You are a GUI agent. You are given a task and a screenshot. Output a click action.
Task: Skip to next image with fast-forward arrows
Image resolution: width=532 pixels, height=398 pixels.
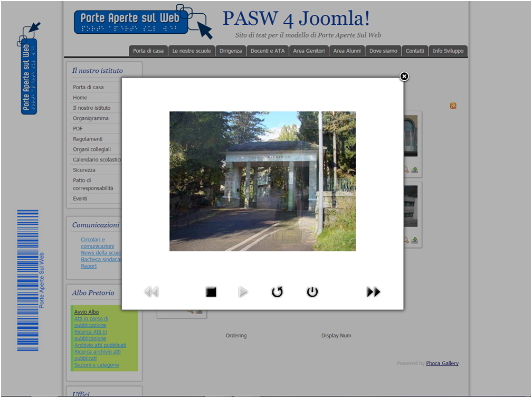(x=374, y=292)
